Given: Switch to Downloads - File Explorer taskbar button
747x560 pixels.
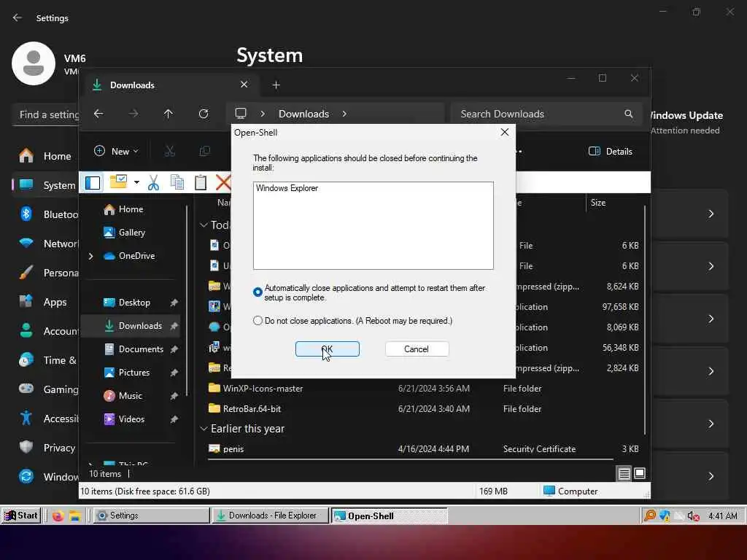Looking at the screenshot, I should 270,516.
